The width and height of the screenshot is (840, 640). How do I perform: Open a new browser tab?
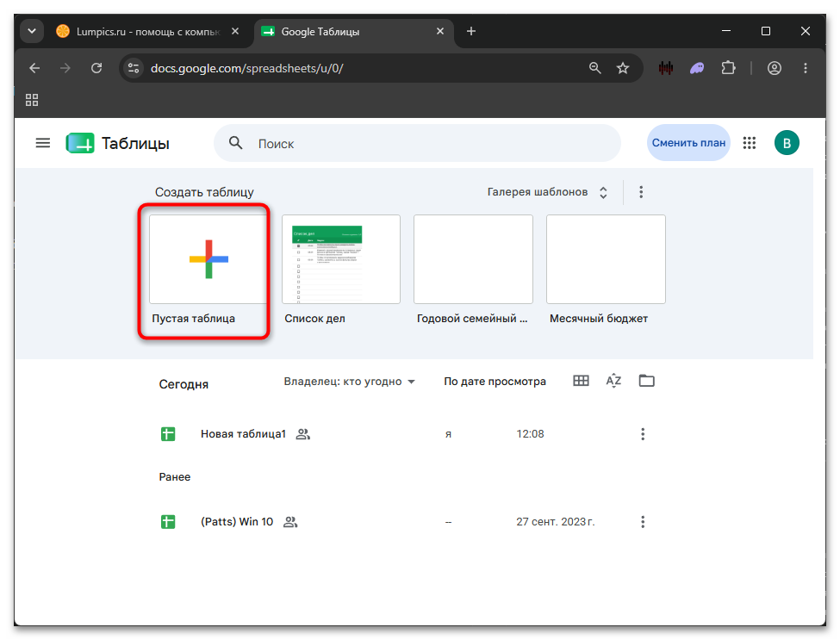pyautogui.click(x=471, y=32)
